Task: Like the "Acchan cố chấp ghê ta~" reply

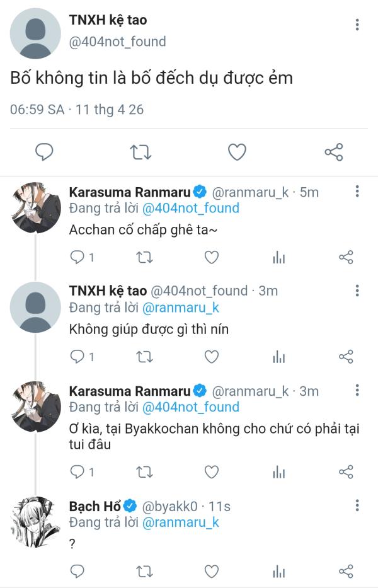Action: (x=212, y=257)
